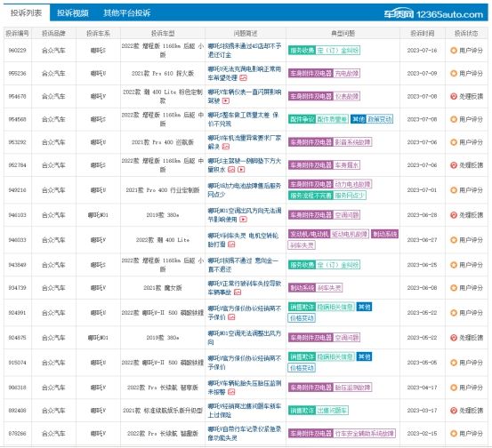The width and height of the screenshot is (492, 448).
Task: Click the 充电故障 tag in row 955236
Action: pos(346,74)
